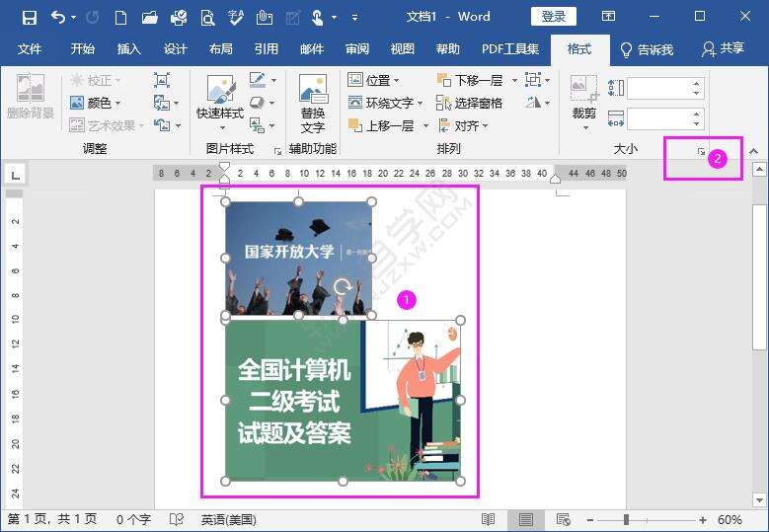Click the Picture Layout icon
769x532 pixels.
pyautogui.click(x=258, y=125)
